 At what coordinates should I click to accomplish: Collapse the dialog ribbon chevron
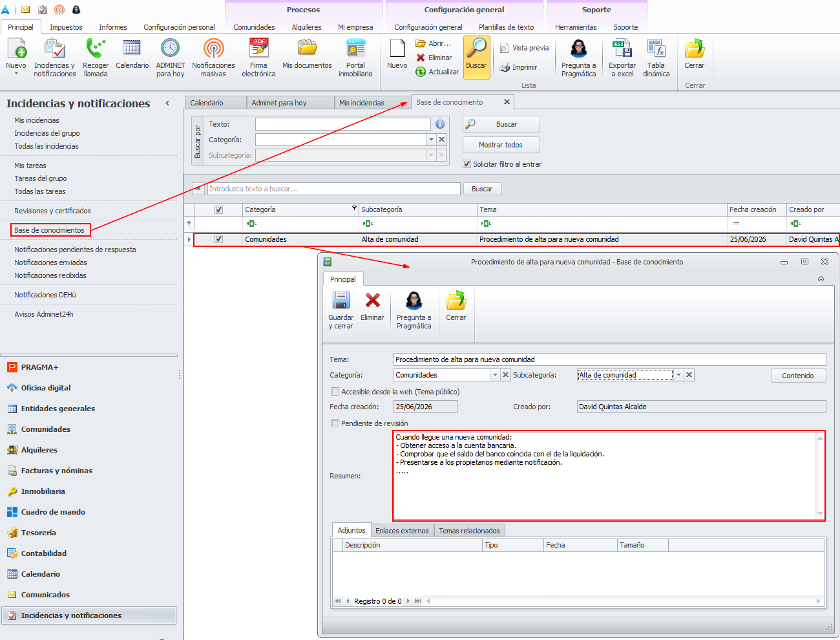(x=821, y=279)
